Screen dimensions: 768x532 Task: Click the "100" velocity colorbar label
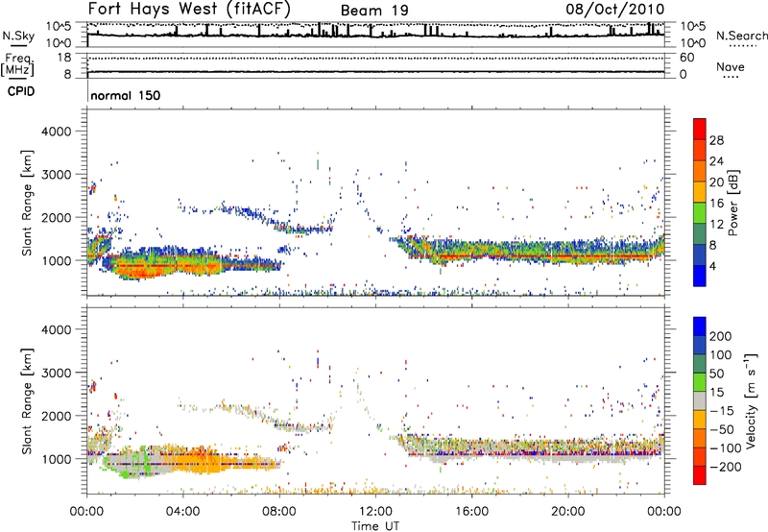[x=721, y=355]
